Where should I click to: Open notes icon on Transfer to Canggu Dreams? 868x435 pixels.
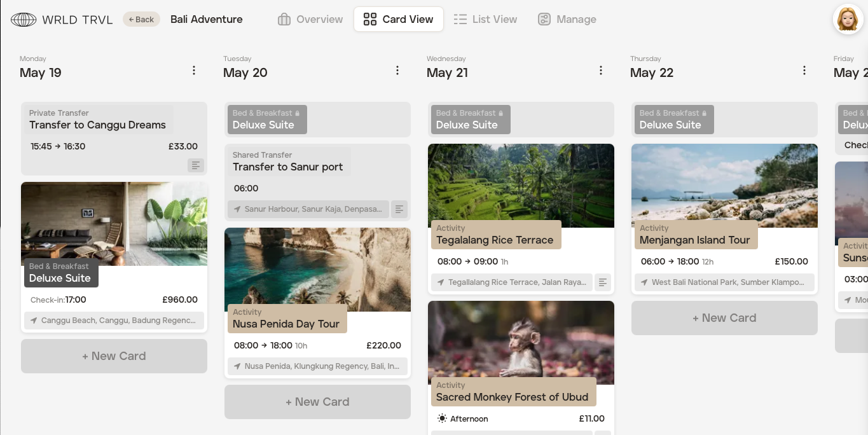click(x=196, y=165)
